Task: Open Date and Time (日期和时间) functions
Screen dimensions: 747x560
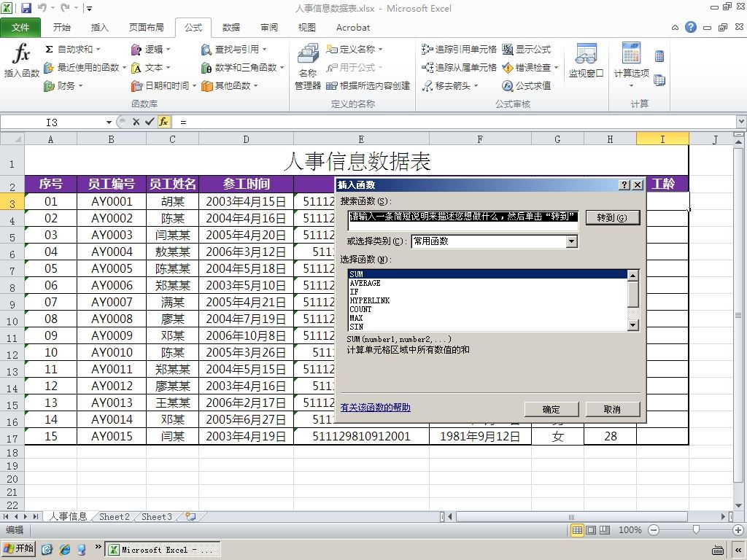Action: (x=163, y=86)
